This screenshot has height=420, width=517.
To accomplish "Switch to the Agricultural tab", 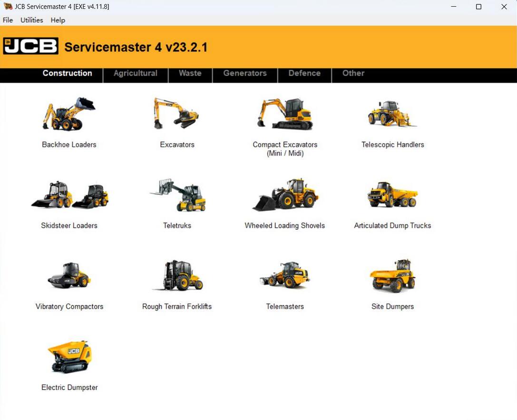I will click(136, 73).
